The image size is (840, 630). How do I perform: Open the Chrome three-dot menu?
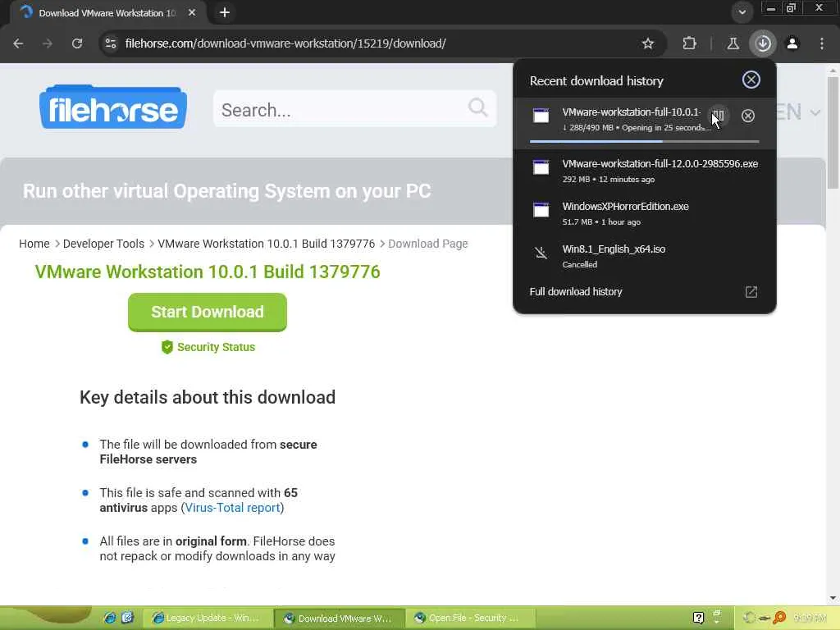(822, 43)
